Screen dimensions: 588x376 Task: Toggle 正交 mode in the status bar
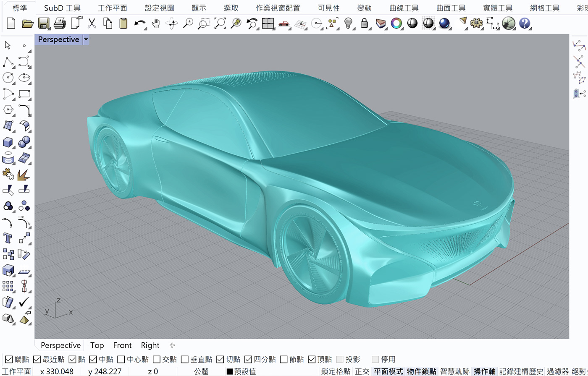tap(362, 371)
